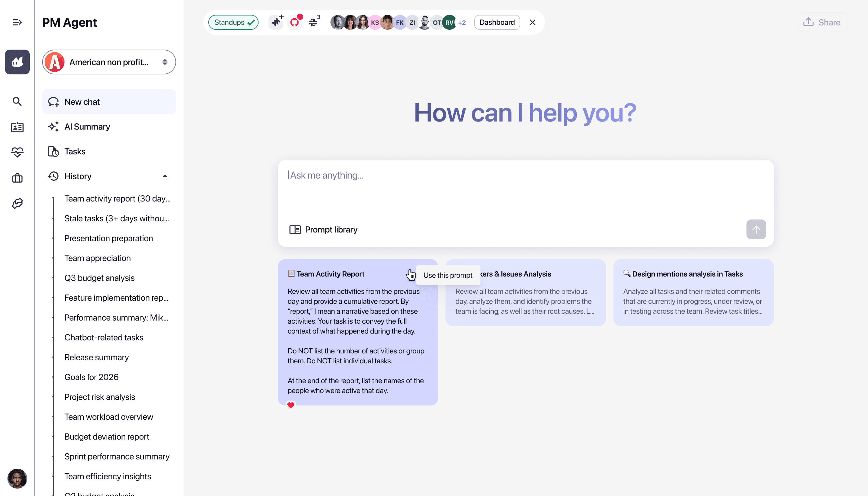Collapse the History section
Image resolution: width=868 pixels, height=496 pixels.
[x=165, y=176]
